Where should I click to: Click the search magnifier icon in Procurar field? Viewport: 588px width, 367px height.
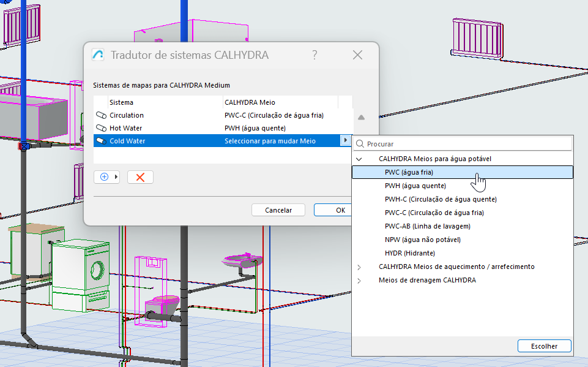(360, 144)
